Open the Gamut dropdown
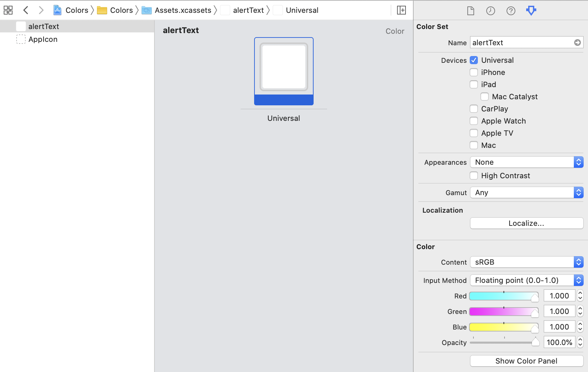 point(526,192)
